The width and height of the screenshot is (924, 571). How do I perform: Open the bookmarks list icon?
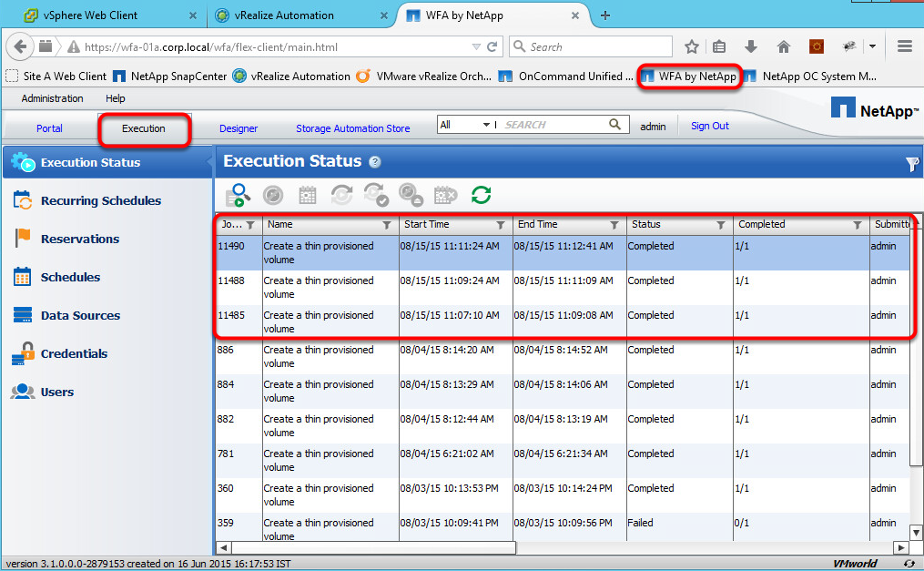tap(719, 46)
